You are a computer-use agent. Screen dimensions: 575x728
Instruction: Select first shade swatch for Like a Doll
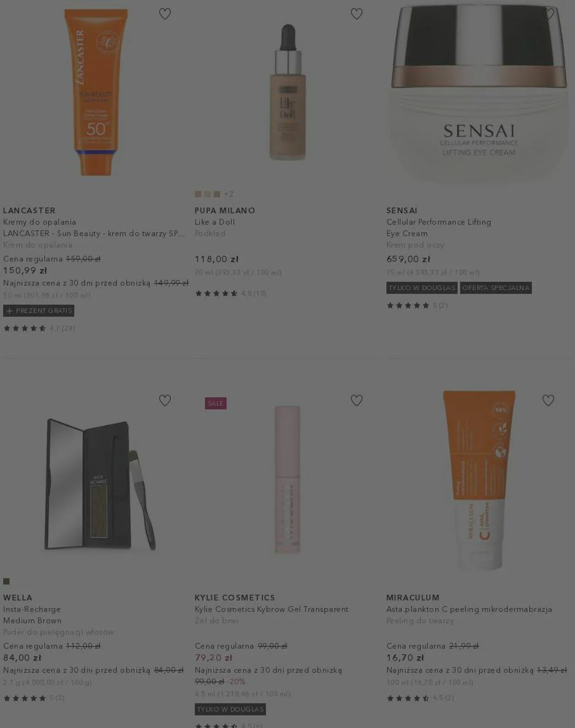click(x=198, y=194)
